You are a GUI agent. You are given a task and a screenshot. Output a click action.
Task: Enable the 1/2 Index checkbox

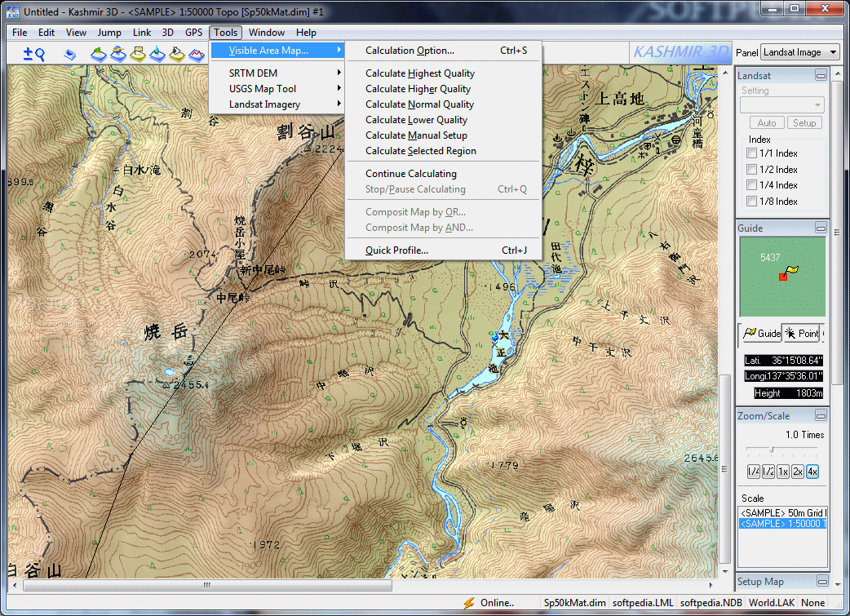coord(751,170)
